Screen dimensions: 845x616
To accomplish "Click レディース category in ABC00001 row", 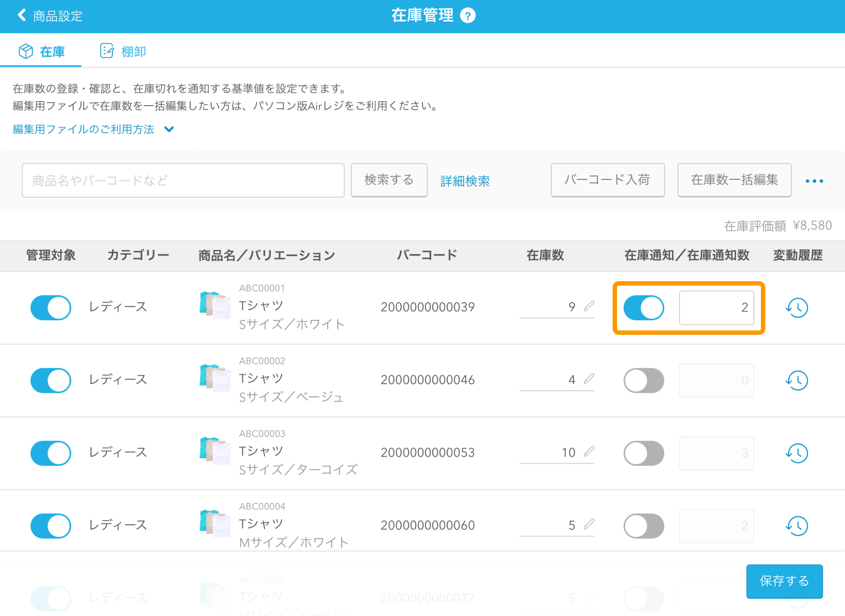I will (118, 307).
